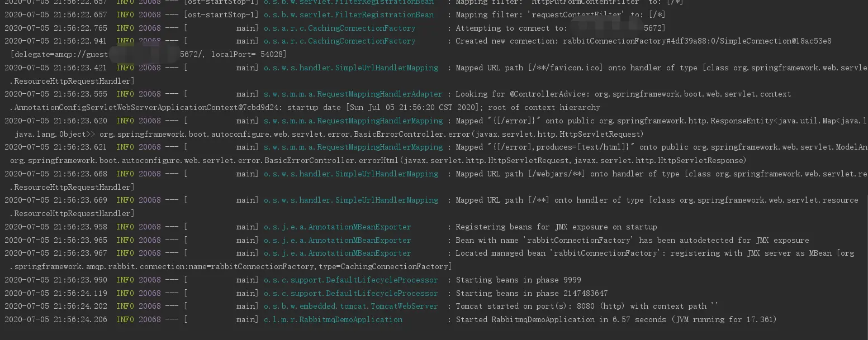Click the ".AnnotationConfigServletWebServerApplicationContext@7cbd9d24" line

(305, 107)
